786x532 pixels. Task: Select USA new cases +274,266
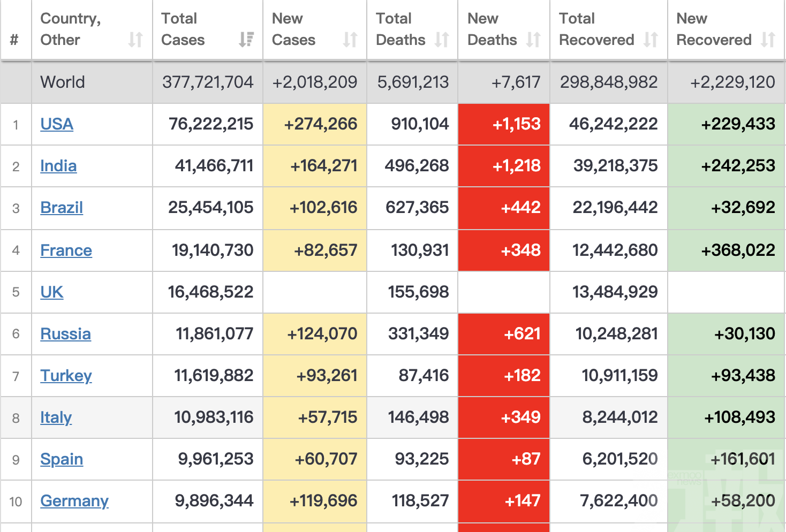click(321, 124)
